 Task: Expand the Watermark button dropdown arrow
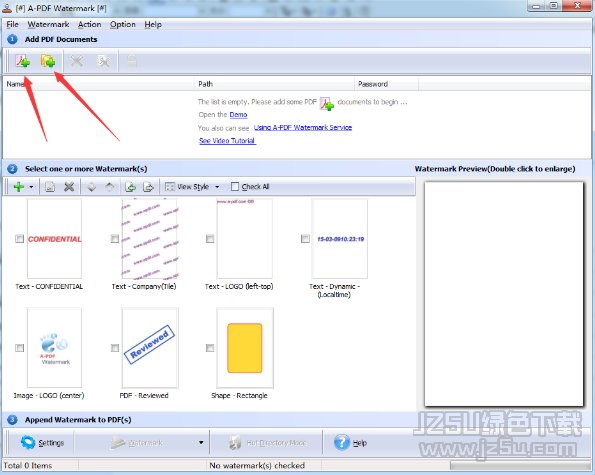click(201, 443)
